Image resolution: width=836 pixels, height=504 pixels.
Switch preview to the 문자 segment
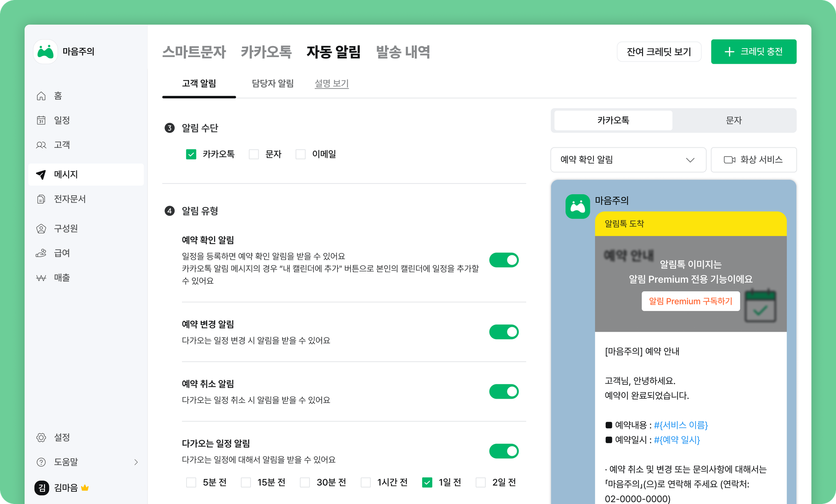pyautogui.click(x=734, y=120)
